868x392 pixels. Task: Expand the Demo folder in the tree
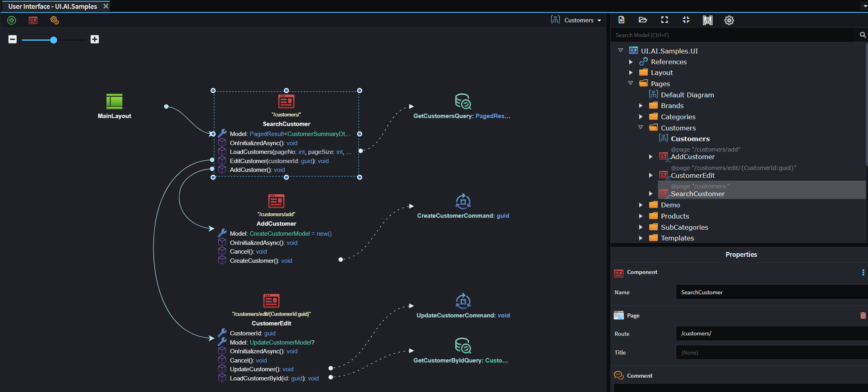(641, 205)
